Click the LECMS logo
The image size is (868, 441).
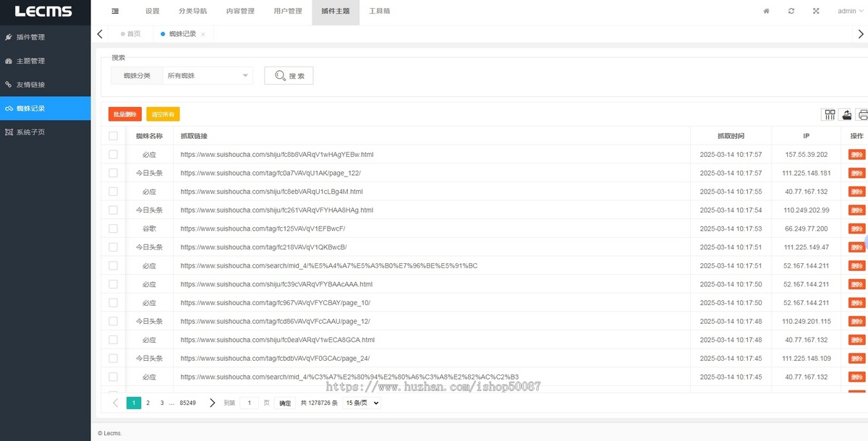(44, 12)
